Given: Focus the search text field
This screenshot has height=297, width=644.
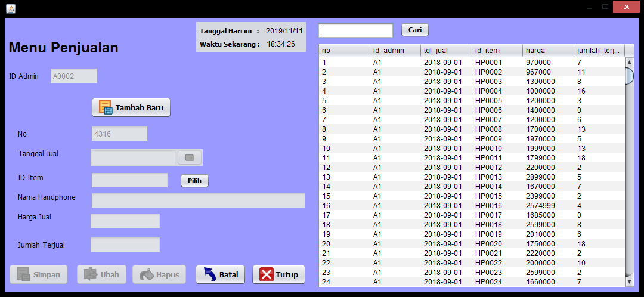Looking at the screenshot, I should [x=356, y=30].
